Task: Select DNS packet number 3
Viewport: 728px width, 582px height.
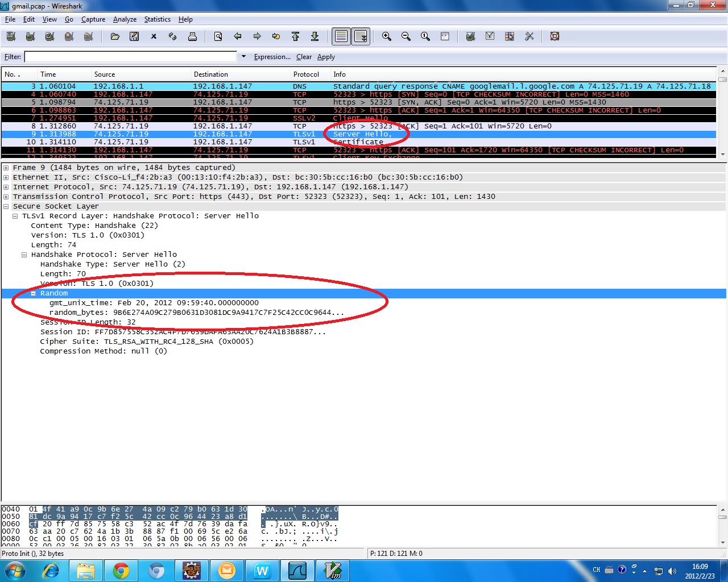Action: pos(358,86)
